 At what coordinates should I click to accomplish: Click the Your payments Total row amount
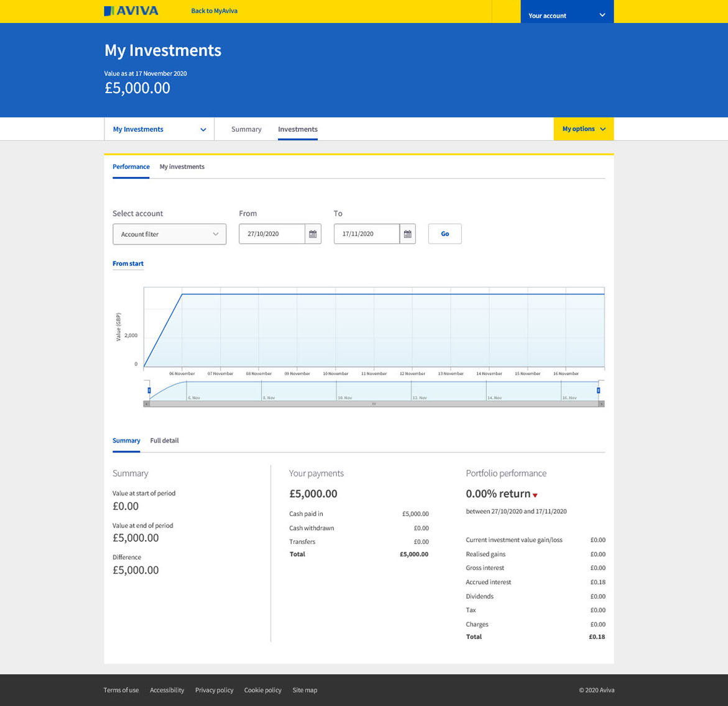(414, 554)
